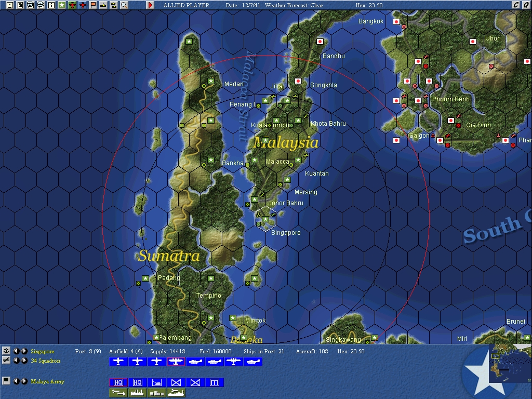The width and height of the screenshot is (532, 399).
Task: Click the second globe with plane icon
Action: [41, 5]
